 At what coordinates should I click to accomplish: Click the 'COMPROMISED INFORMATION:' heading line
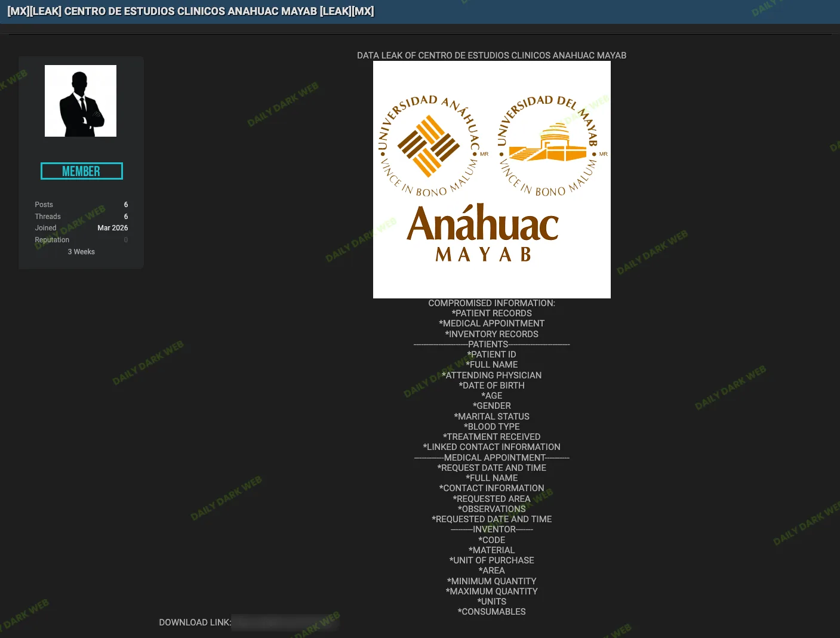(x=491, y=303)
